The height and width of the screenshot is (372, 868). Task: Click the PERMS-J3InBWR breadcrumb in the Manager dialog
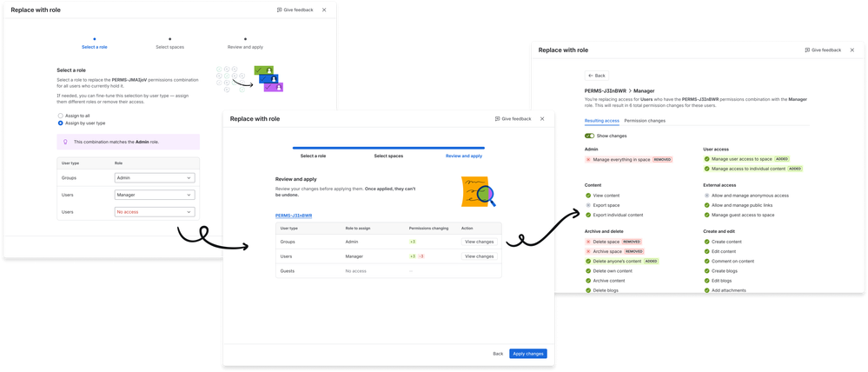(x=606, y=90)
